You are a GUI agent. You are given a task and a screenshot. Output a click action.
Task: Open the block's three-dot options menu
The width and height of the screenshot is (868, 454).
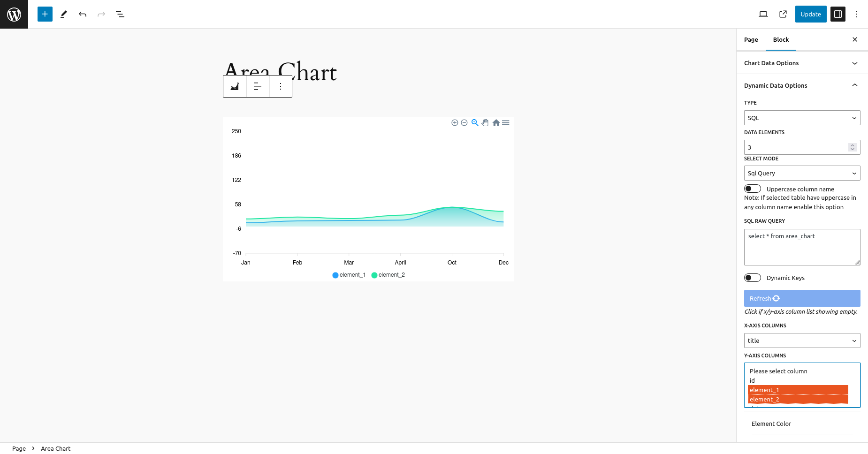[x=280, y=86]
